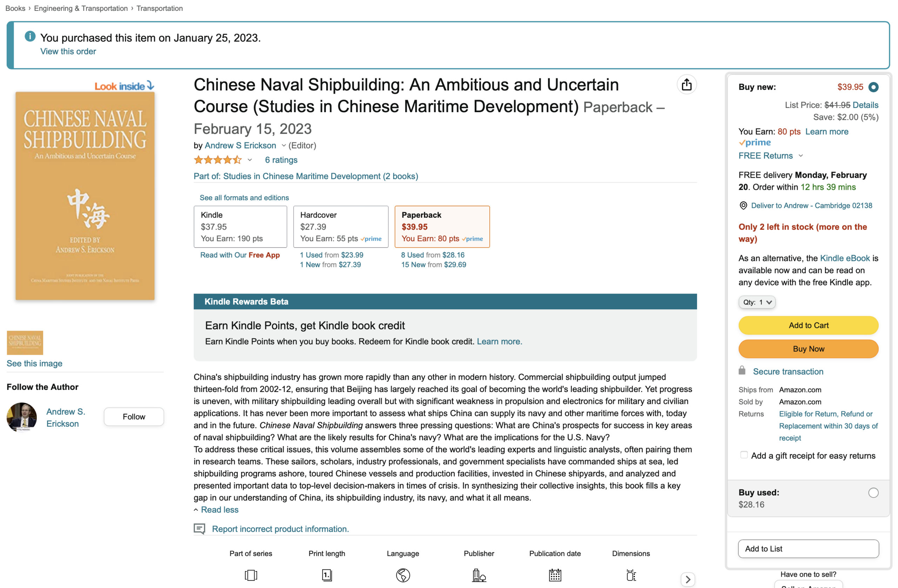The width and height of the screenshot is (898, 588).
Task: Click the Part of series icon
Action: click(x=251, y=575)
